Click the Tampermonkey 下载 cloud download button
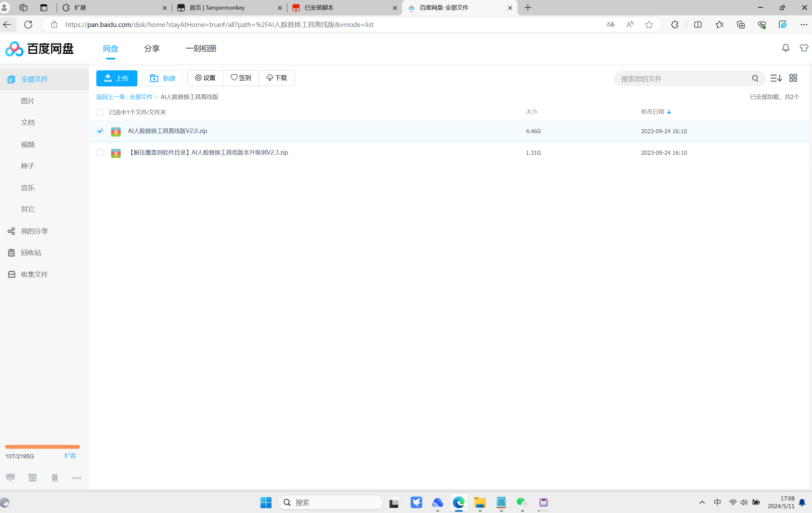812x513 pixels. (276, 78)
